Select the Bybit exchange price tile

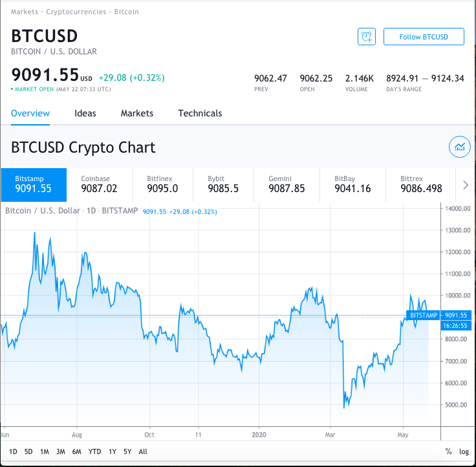223,184
